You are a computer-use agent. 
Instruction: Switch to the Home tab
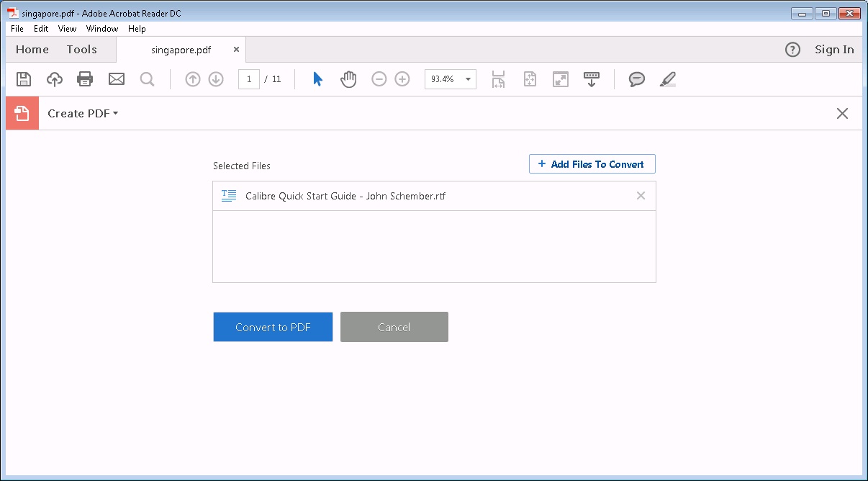click(32, 49)
